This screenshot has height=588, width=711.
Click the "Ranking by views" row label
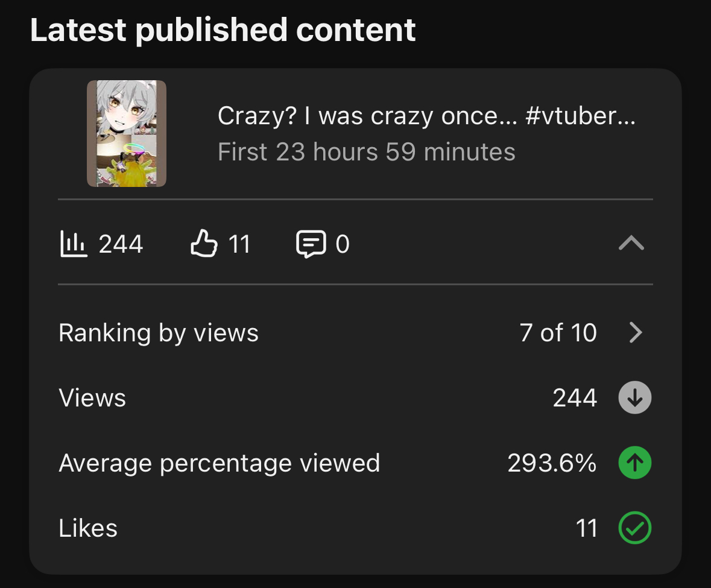[x=159, y=333]
